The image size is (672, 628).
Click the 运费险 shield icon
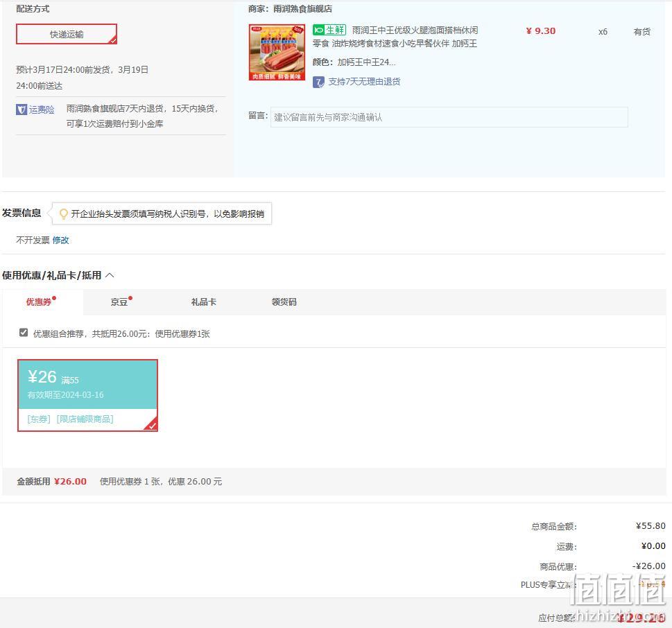[x=21, y=110]
